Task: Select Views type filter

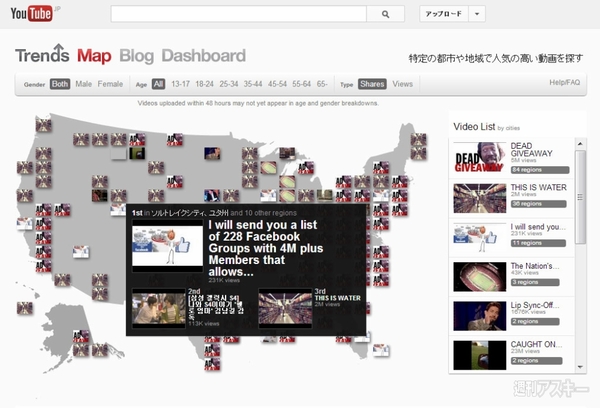Action: 403,84
